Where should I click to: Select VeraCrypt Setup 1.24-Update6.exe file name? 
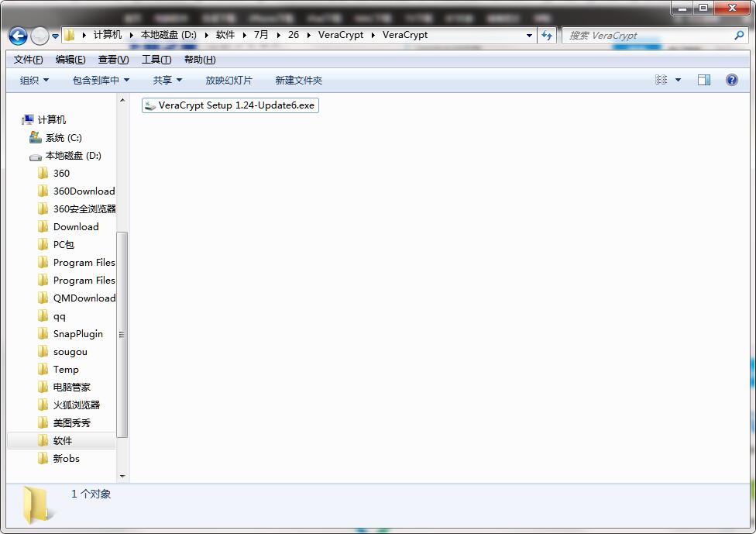236,105
